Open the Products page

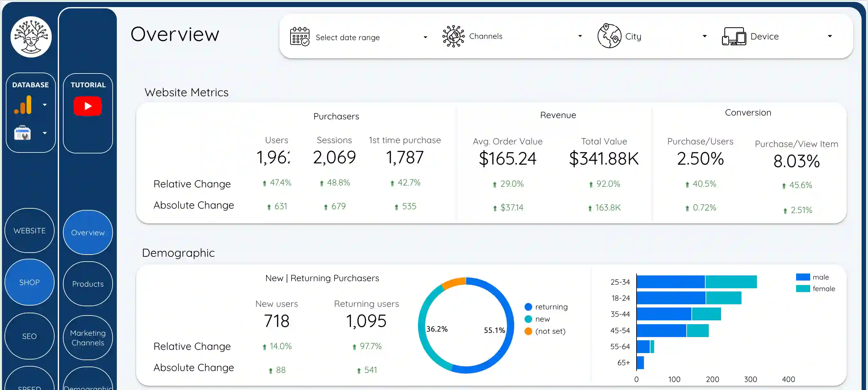tap(88, 284)
